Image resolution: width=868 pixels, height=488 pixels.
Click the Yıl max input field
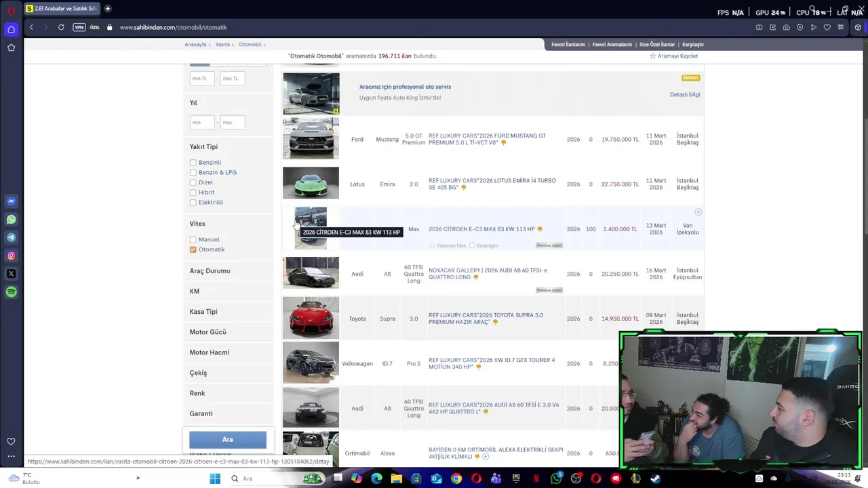point(232,123)
